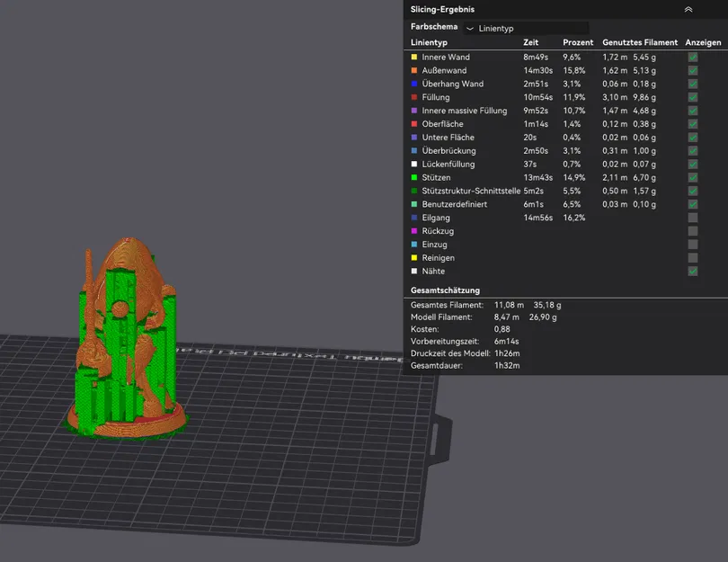Image resolution: width=728 pixels, height=562 pixels.
Task: Click the Linientyp column header
Action: click(429, 43)
